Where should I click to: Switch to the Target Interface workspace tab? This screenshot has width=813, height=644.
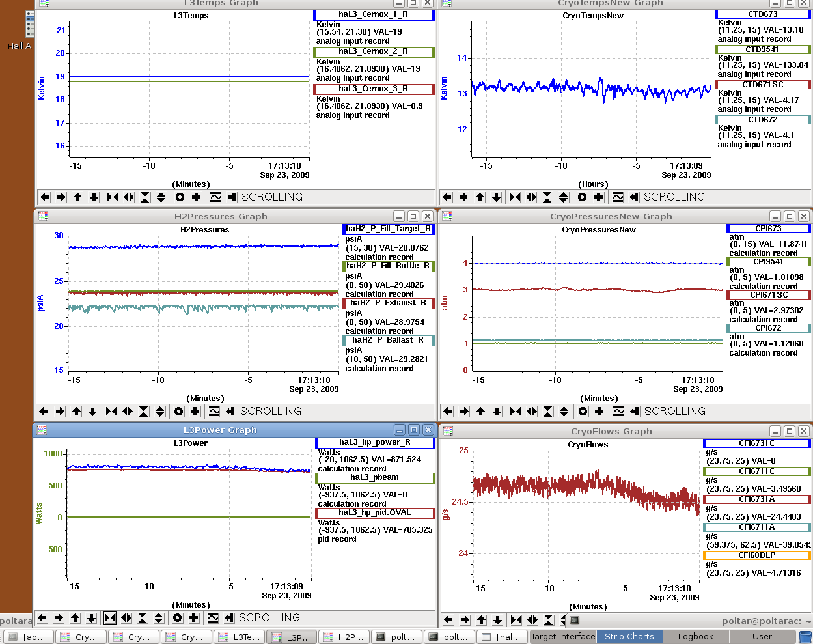point(563,637)
